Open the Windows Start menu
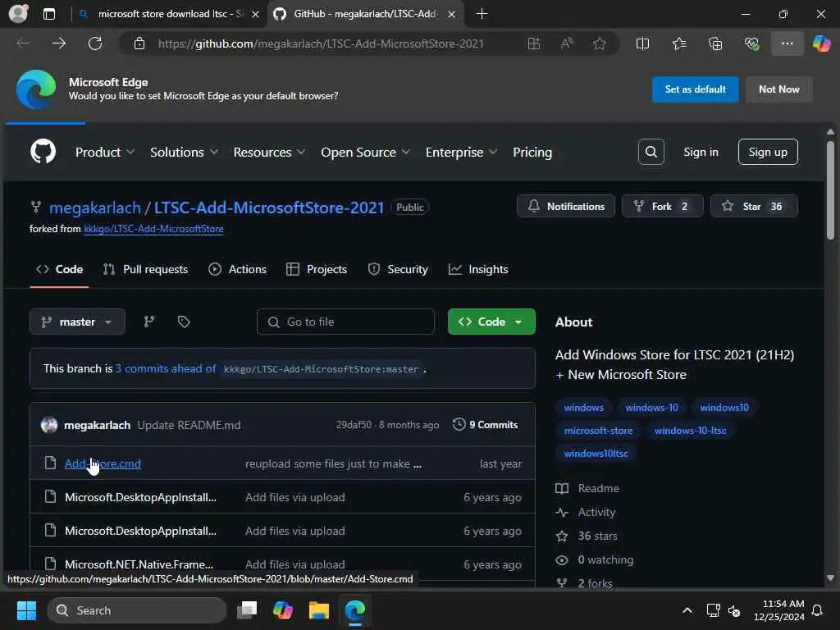This screenshot has height=630, width=840. (26, 610)
